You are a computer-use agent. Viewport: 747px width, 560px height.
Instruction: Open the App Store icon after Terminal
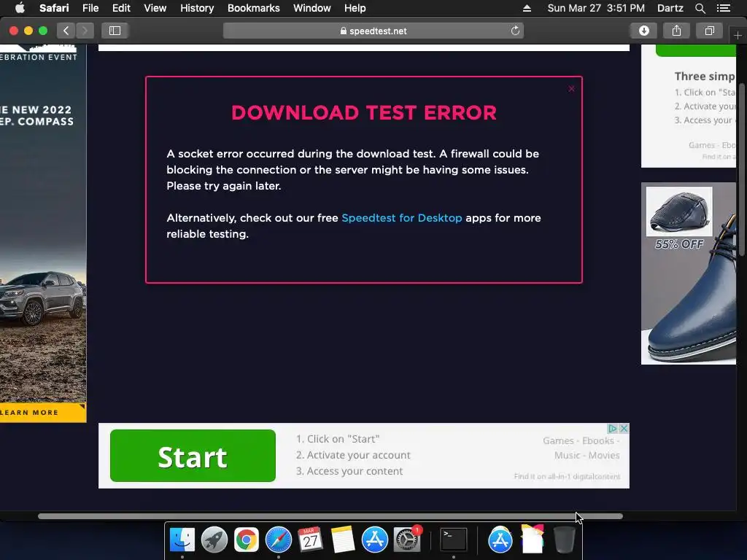point(500,540)
